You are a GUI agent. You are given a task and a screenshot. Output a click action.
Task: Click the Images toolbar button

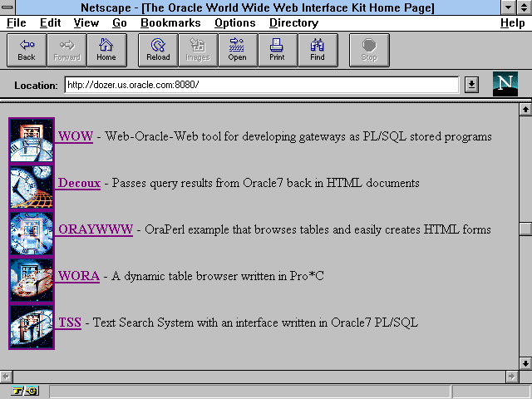click(197, 49)
